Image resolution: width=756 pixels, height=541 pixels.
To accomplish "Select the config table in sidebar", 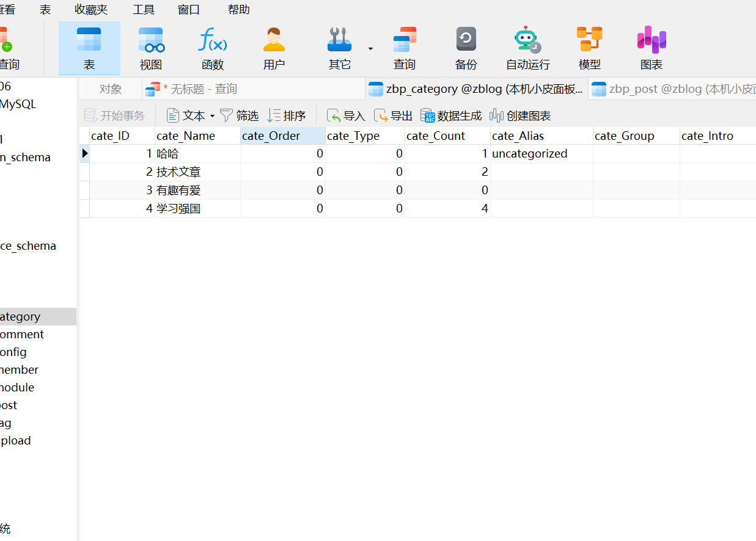I will (x=13, y=352).
